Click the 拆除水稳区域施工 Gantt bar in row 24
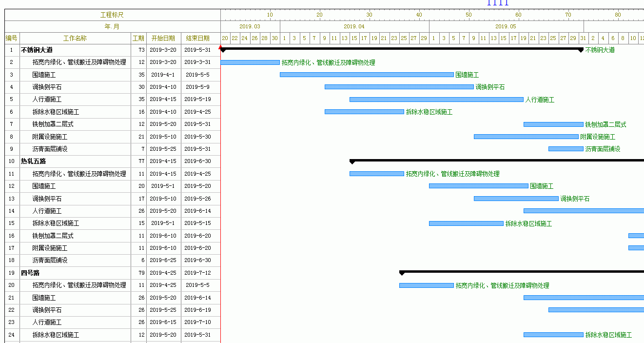This screenshot has height=343, width=644. coord(553,335)
